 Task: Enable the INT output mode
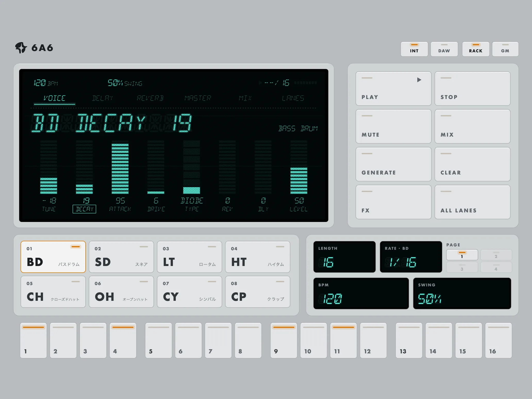tap(414, 49)
